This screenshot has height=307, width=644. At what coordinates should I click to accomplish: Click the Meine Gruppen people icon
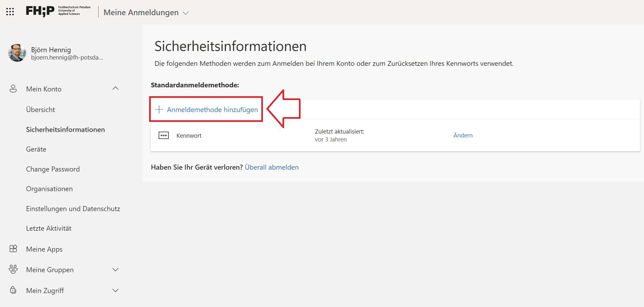click(13, 269)
